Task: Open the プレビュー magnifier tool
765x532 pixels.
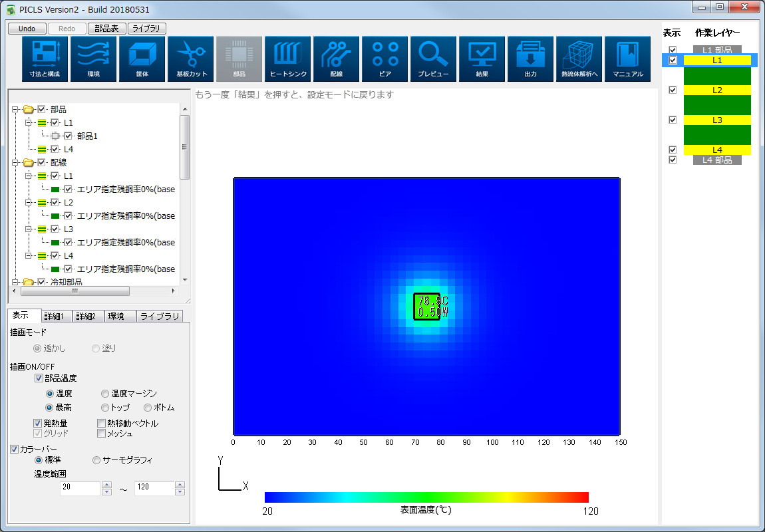Action: (x=433, y=59)
